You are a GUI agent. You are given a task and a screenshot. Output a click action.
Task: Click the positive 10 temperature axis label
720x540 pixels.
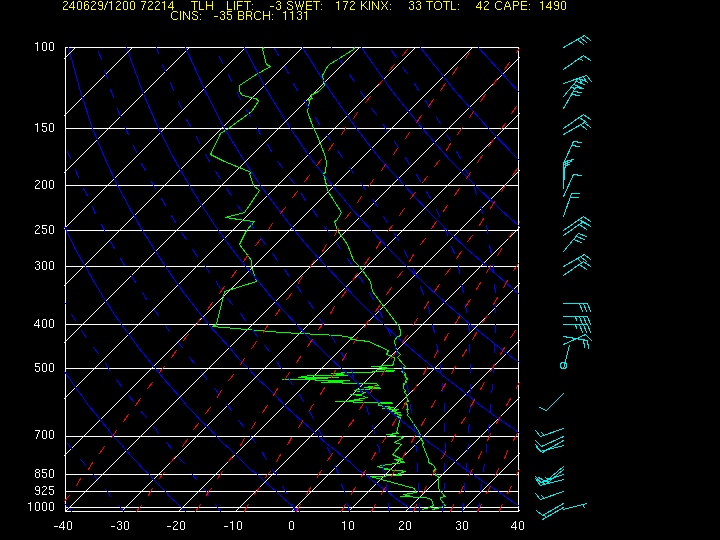348,526
